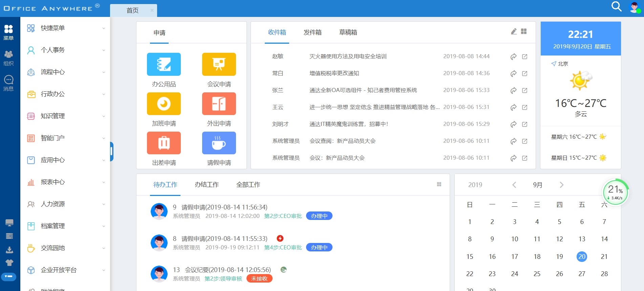Open 组织 in the left sidebar
The height and width of the screenshot is (291, 644).
pyautogui.click(x=8, y=58)
